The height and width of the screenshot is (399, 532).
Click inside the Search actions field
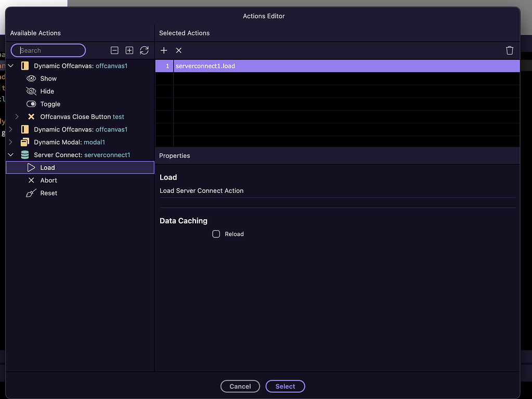48,50
